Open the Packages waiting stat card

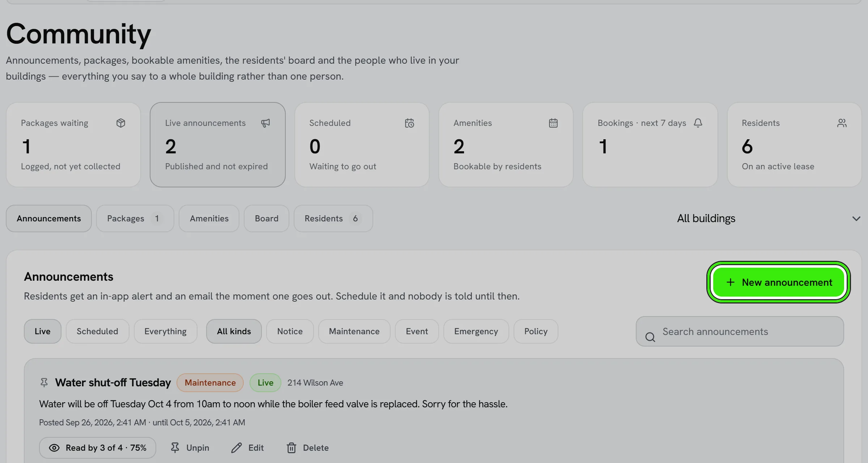73,145
